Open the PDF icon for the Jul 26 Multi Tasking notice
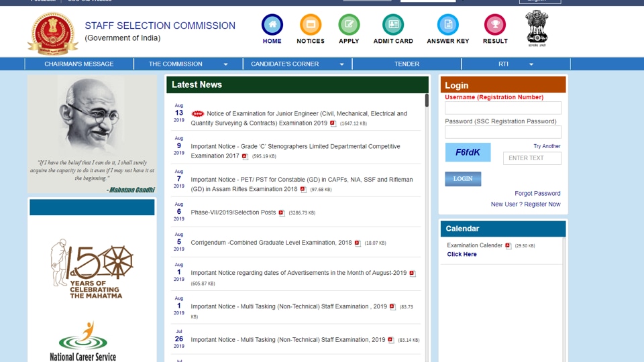The width and height of the screenshot is (644, 362). (x=391, y=340)
